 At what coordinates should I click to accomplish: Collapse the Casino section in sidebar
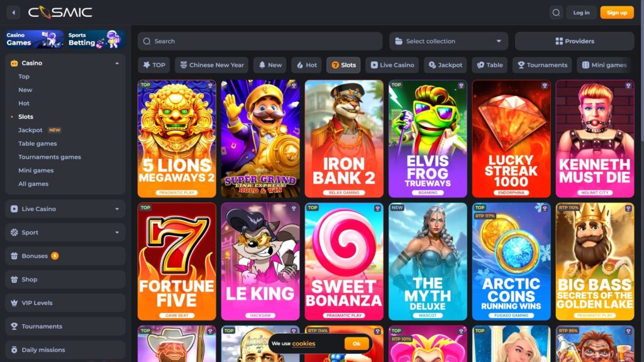tap(116, 63)
